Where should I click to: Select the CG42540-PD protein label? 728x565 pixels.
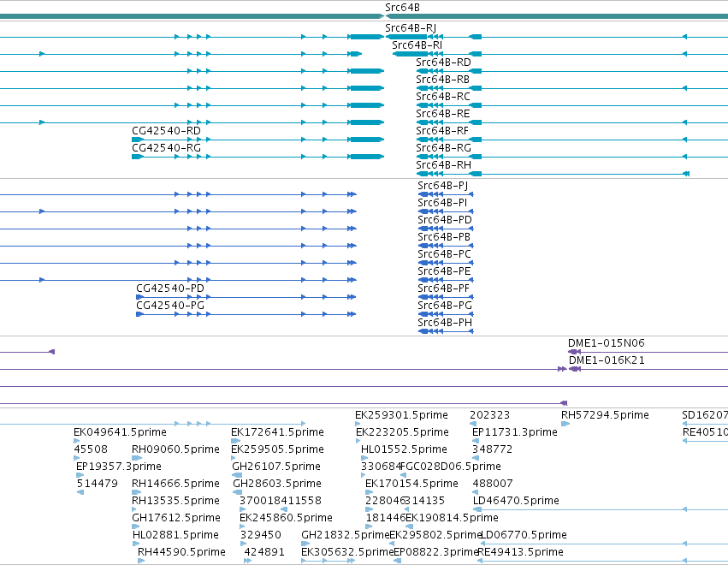click(x=170, y=288)
